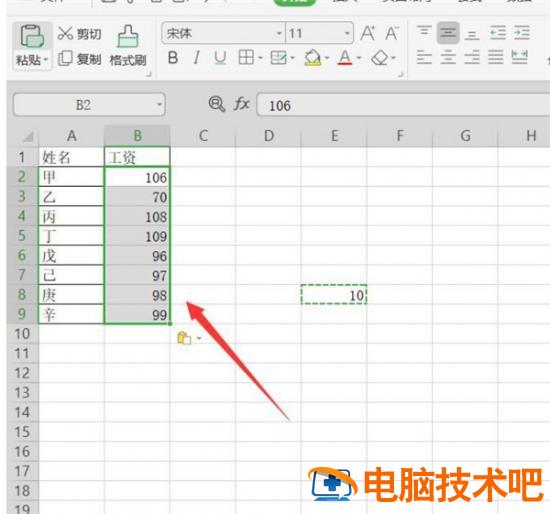
Task: Set vertical alignment to bottom
Action: [x=472, y=34]
